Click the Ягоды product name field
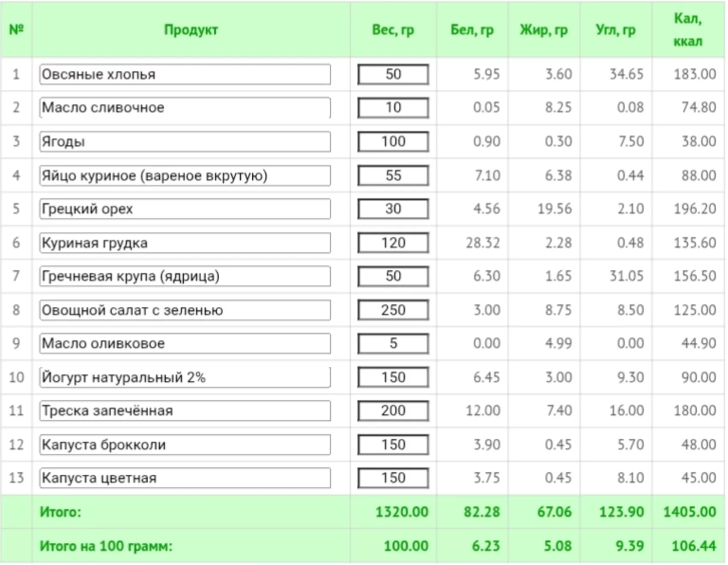 (185, 141)
